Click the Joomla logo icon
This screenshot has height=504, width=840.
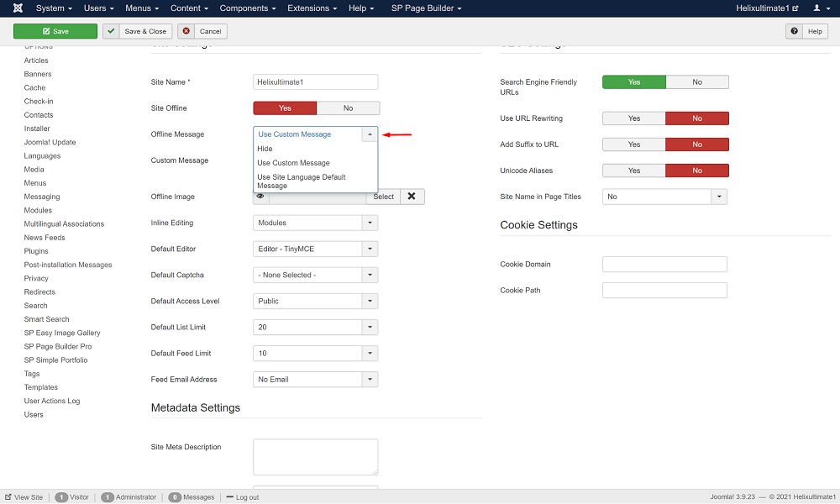[18, 8]
